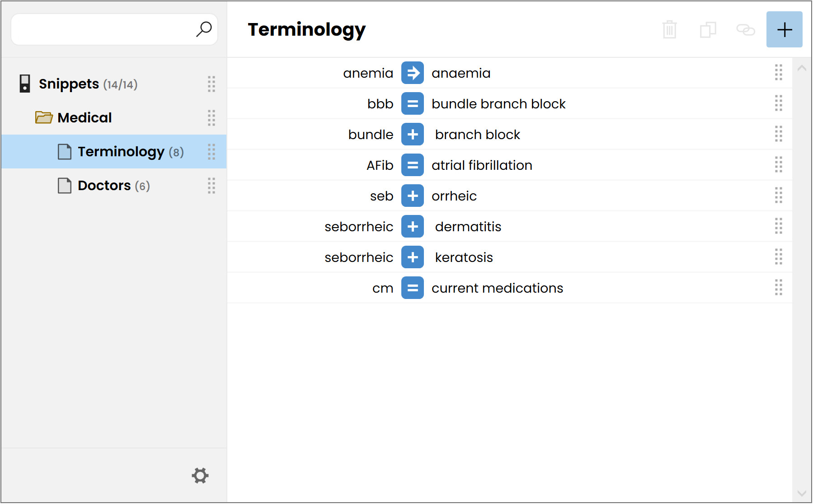Open settings via the gear icon
This screenshot has height=504, width=813.
(x=200, y=475)
